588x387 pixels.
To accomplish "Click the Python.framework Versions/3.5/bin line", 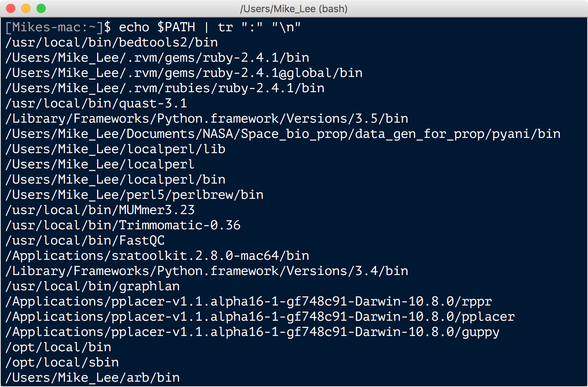I will pyautogui.click(x=207, y=119).
